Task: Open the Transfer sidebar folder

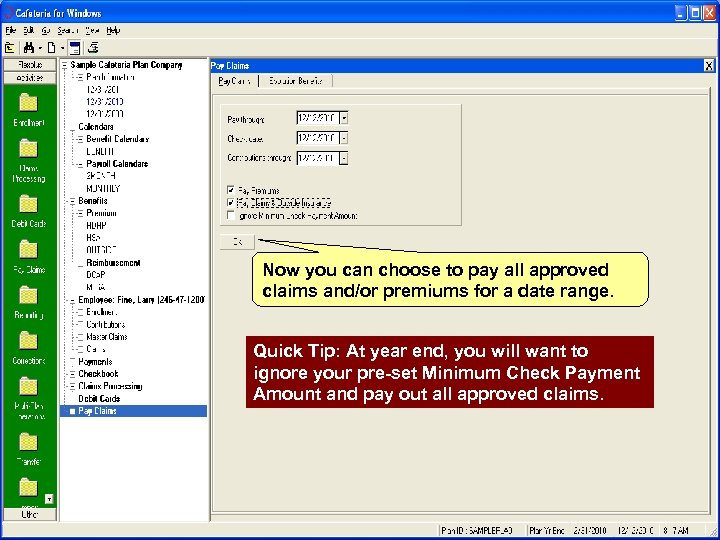Action: [28, 442]
